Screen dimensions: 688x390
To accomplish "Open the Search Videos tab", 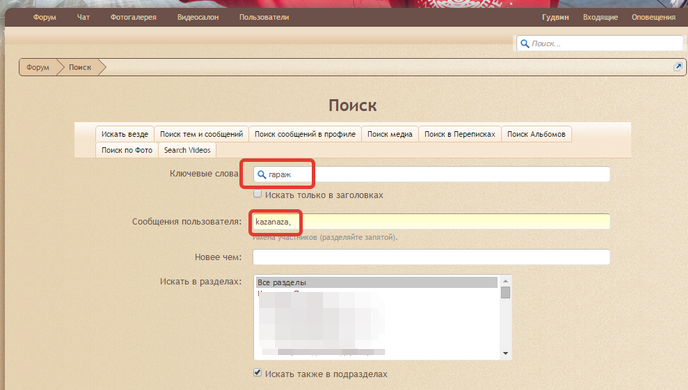I will tap(187, 150).
